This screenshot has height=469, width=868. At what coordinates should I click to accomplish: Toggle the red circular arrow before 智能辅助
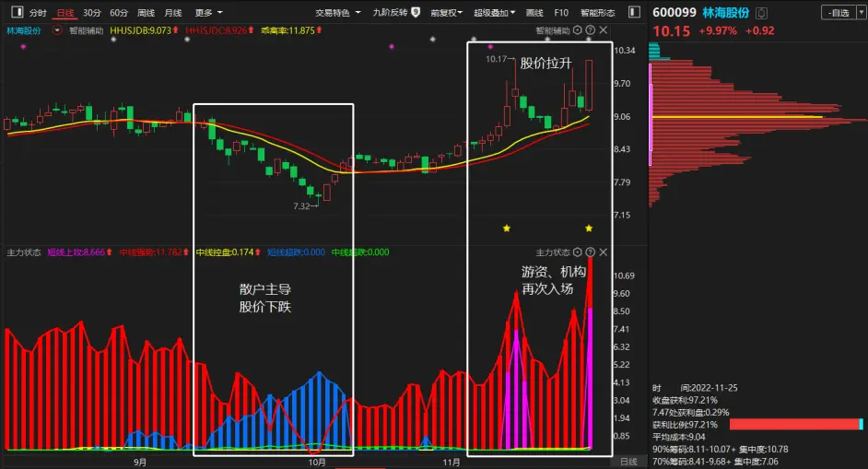[x=57, y=30]
